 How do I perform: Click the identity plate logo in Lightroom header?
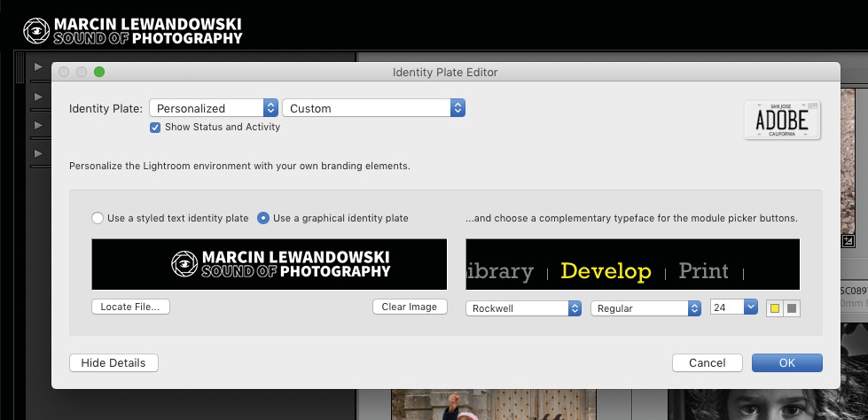click(133, 31)
